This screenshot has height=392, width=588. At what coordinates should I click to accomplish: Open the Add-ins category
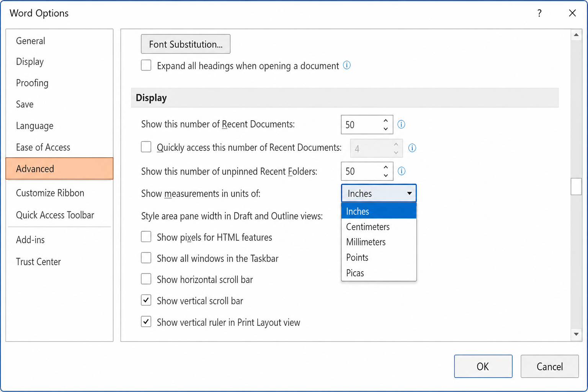point(59,240)
